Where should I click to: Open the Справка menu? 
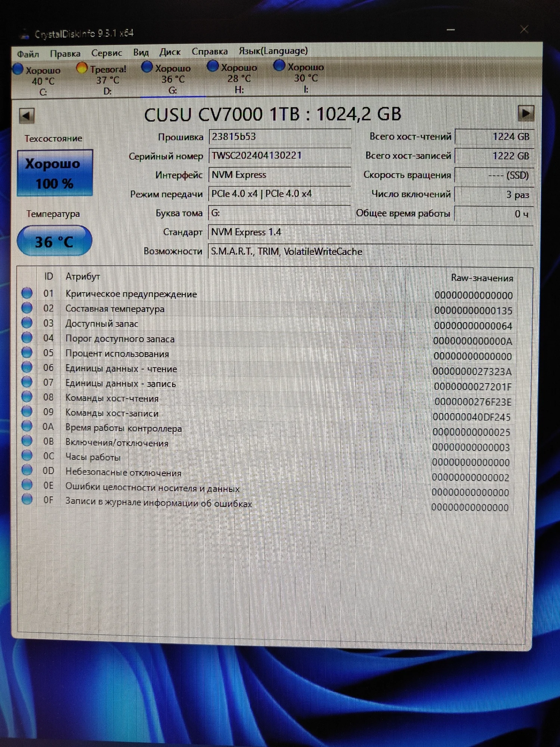210,51
